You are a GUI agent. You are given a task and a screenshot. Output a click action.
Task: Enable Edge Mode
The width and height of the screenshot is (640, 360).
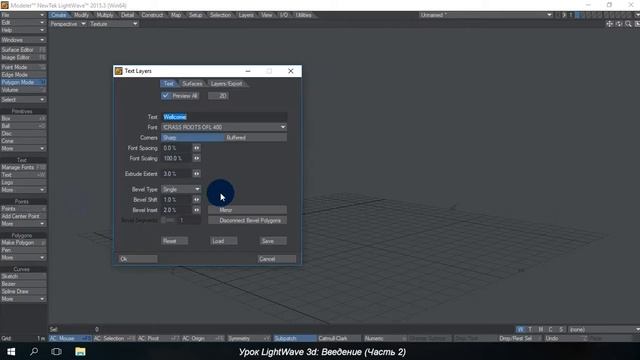click(x=23, y=75)
